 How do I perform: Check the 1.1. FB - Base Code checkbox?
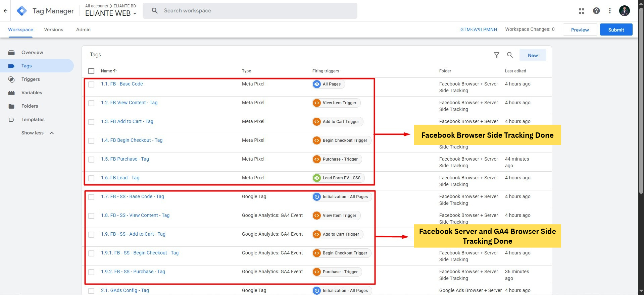(x=91, y=84)
